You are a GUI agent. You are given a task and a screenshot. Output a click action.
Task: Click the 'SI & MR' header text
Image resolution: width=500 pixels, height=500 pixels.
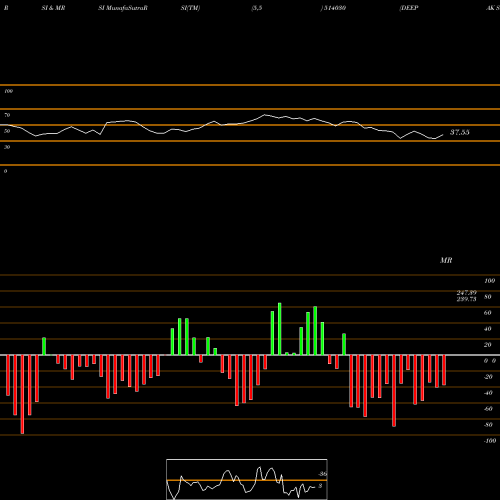tap(53, 8)
